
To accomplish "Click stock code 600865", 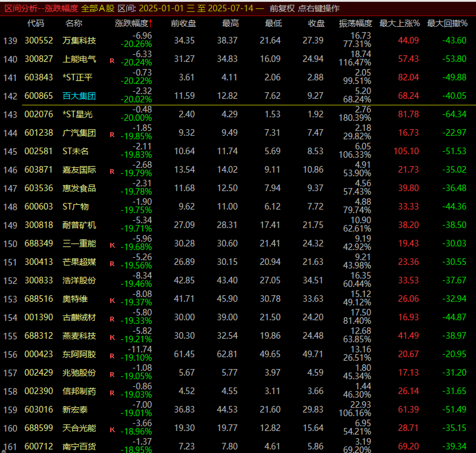I will click(39, 96).
